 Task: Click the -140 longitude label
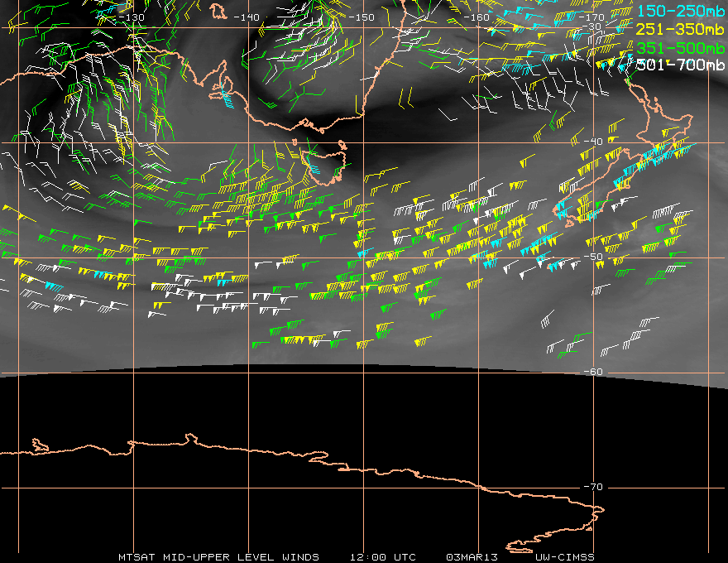click(246, 17)
